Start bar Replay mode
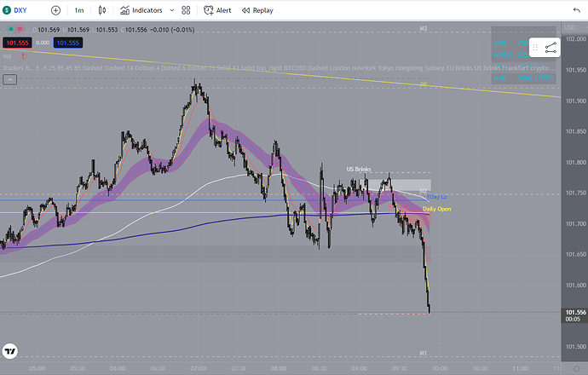The height and width of the screenshot is (375, 588). pyautogui.click(x=257, y=10)
